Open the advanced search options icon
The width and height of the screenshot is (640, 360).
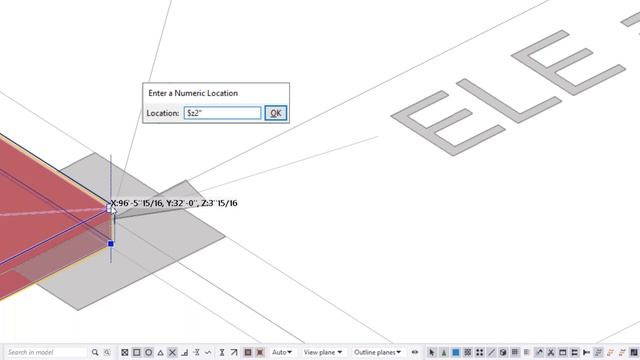107,352
